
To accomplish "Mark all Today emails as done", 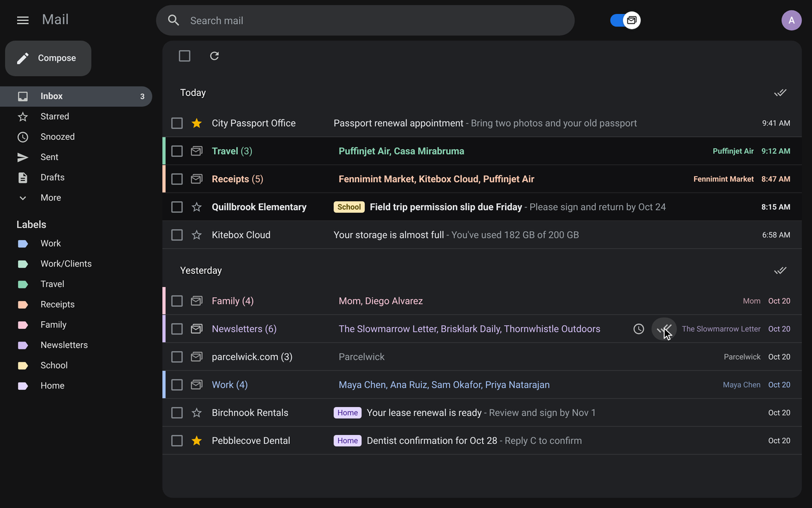I will tap(780, 93).
